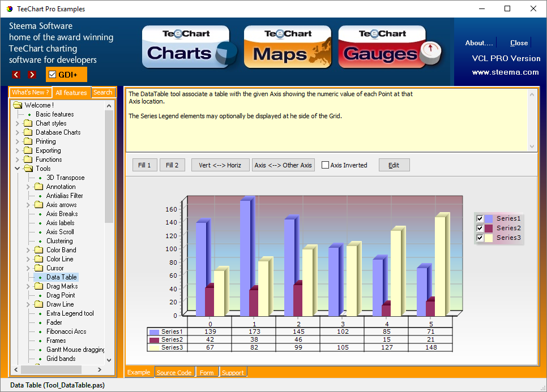Click Series2 maroon swatch in data table

coord(154,340)
